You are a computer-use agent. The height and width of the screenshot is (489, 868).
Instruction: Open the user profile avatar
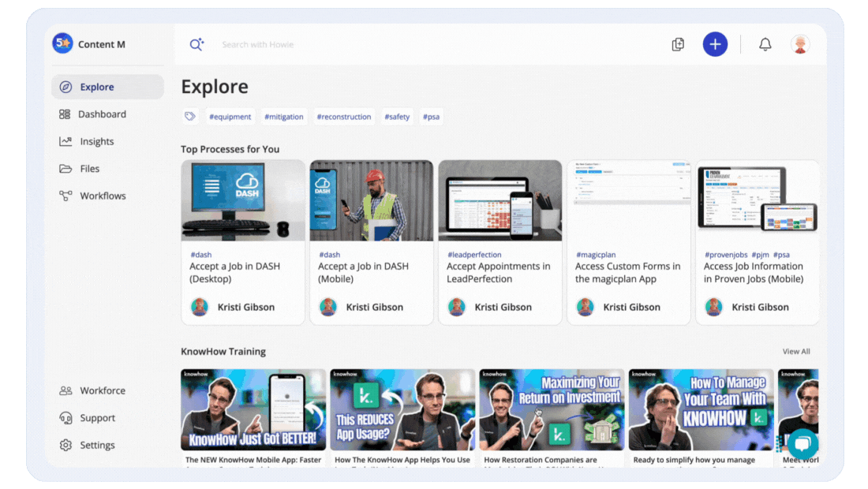800,44
